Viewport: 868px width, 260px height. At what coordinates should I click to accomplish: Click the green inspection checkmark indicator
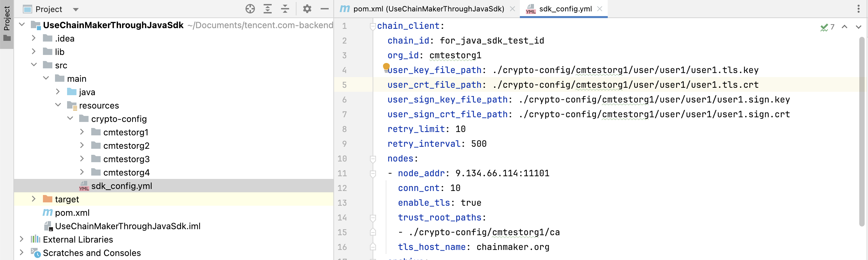(x=824, y=27)
